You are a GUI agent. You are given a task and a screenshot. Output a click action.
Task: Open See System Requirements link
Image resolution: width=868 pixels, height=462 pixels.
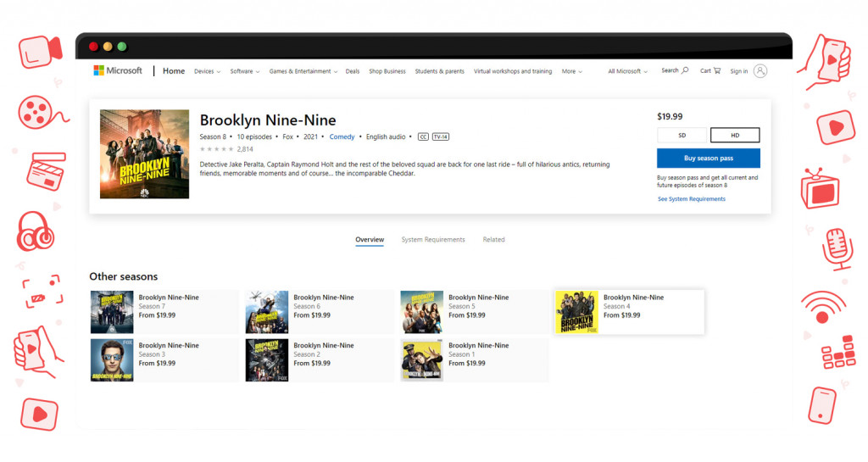coord(692,199)
